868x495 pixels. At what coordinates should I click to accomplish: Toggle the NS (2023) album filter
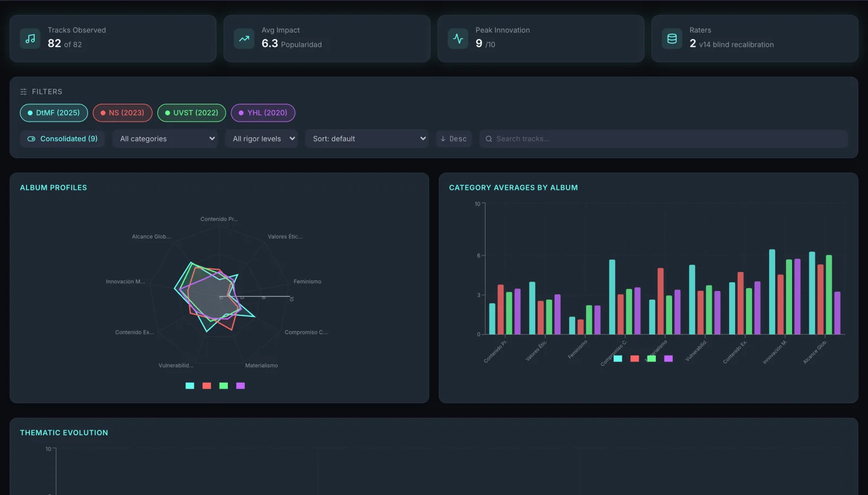[123, 113]
